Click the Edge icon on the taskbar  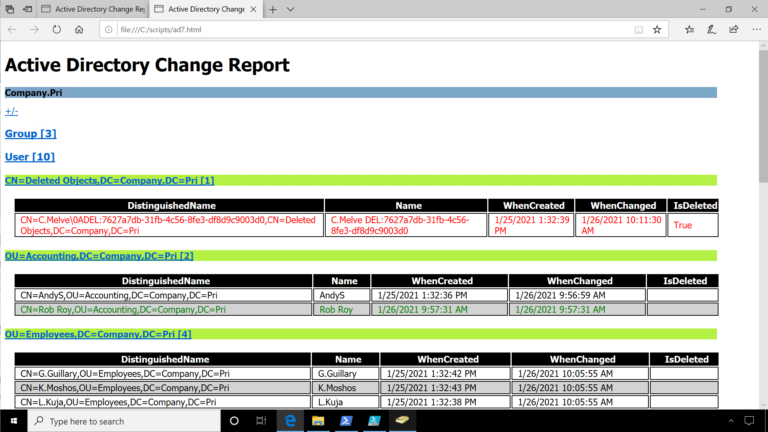290,421
